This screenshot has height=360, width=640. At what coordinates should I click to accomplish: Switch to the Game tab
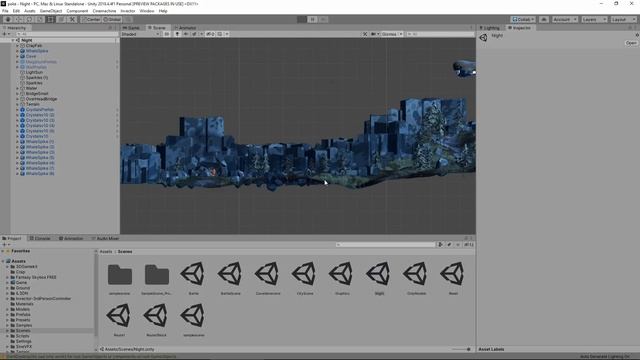(x=131, y=28)
